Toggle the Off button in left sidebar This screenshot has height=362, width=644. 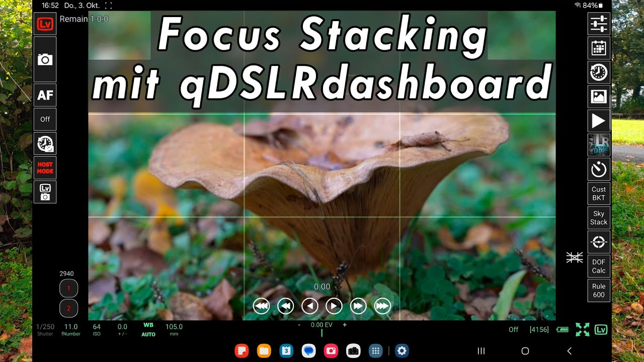point(45,119)
